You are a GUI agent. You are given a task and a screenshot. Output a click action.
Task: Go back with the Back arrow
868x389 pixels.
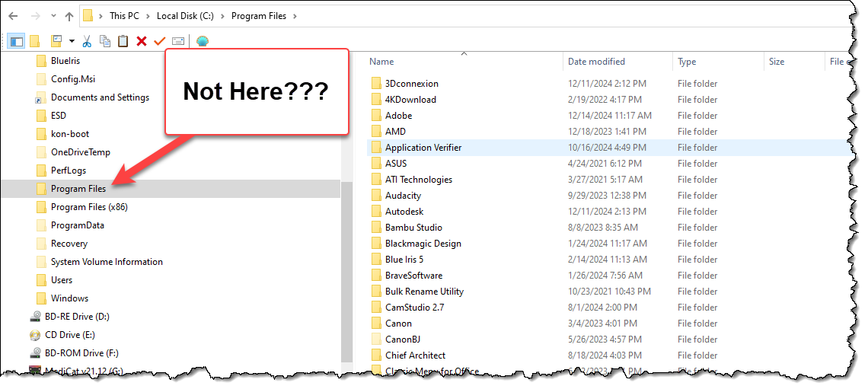(x=13, y=16)
